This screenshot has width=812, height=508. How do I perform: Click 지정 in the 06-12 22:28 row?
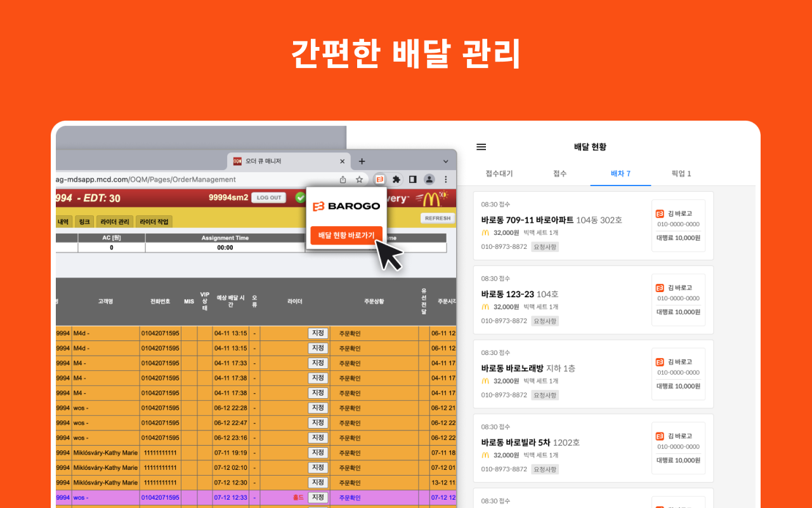click(x=318, y=408)
